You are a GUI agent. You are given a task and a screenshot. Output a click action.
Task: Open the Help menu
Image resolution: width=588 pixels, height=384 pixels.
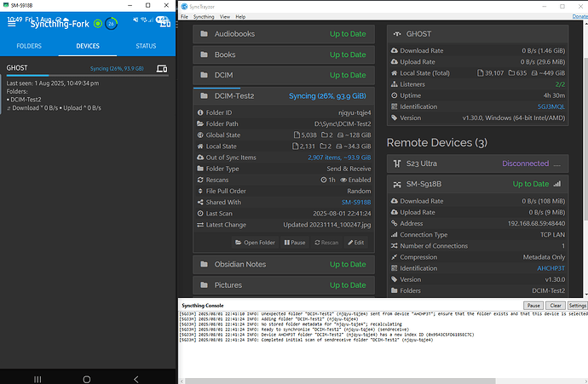240,16
